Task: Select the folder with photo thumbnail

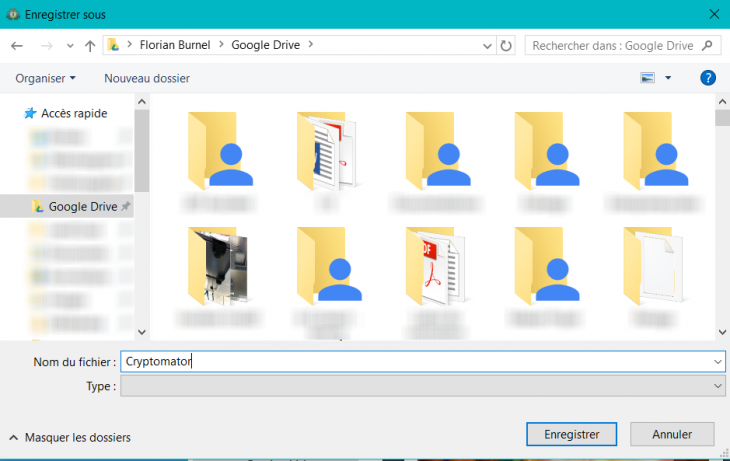Action: [x=218, y=266]
